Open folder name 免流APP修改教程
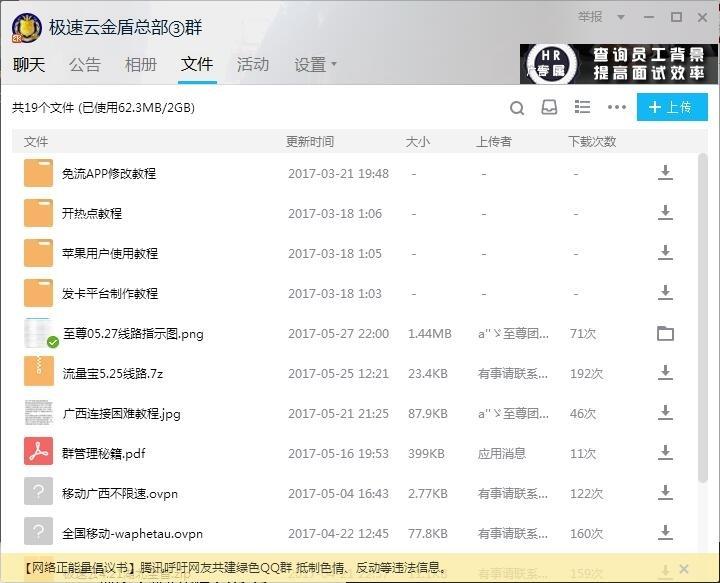The image size is (720, 583). click(x=109, y=174)
